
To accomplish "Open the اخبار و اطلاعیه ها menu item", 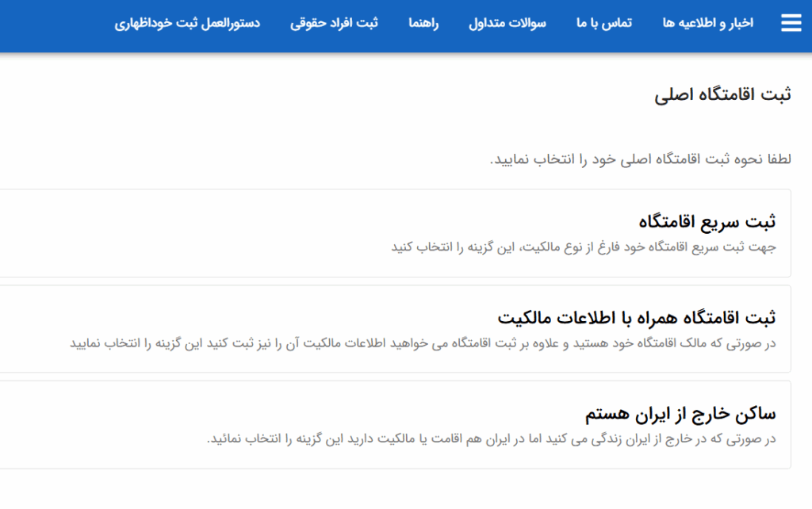I will [708, 23].
